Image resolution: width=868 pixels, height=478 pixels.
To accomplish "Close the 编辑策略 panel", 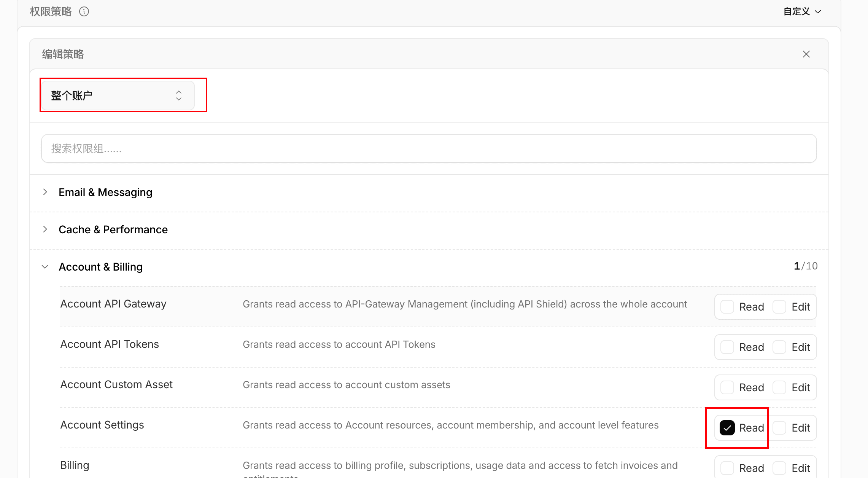I will (x=806, y=54).
